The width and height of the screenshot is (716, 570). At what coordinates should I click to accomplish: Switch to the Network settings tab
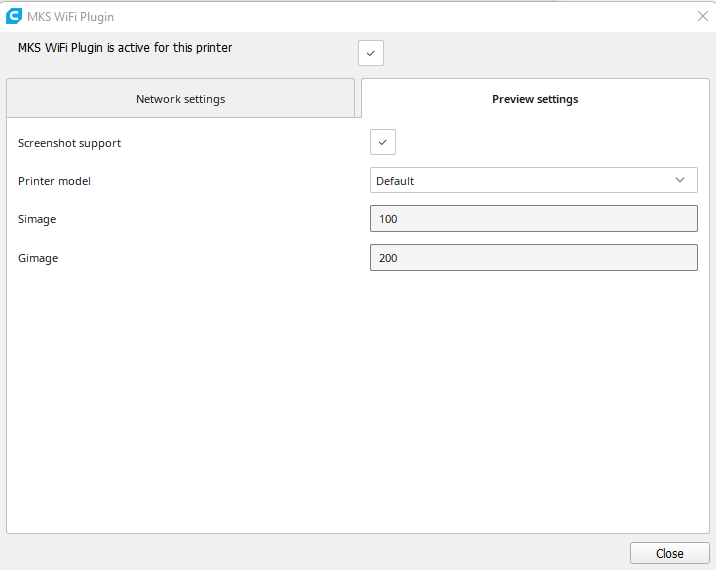pos(180,99)
